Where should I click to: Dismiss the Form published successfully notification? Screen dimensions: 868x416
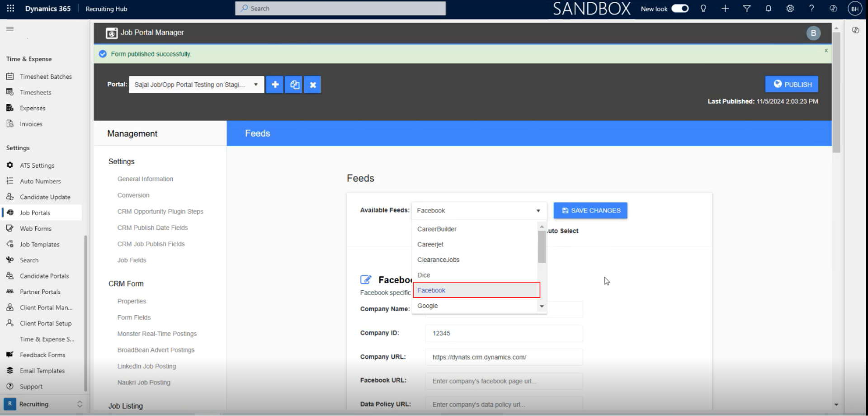tap(826, 51)
